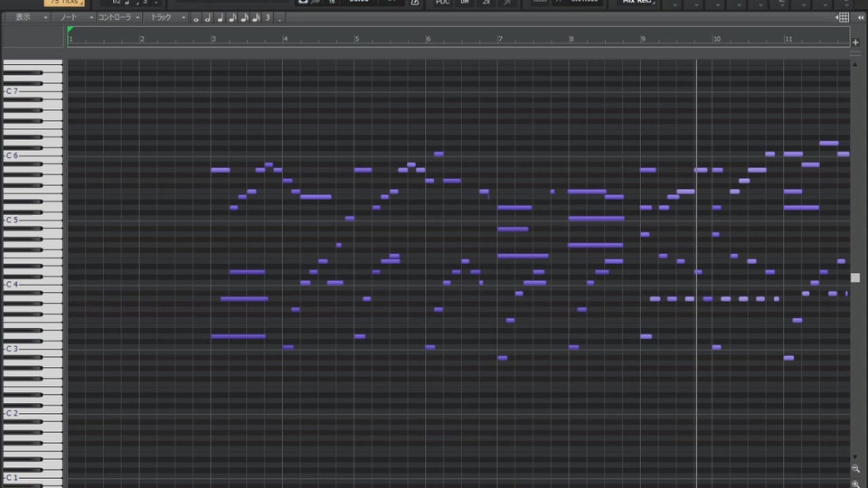Click the plus button beside the ruler
868x488 pixels.
(855, 42)
